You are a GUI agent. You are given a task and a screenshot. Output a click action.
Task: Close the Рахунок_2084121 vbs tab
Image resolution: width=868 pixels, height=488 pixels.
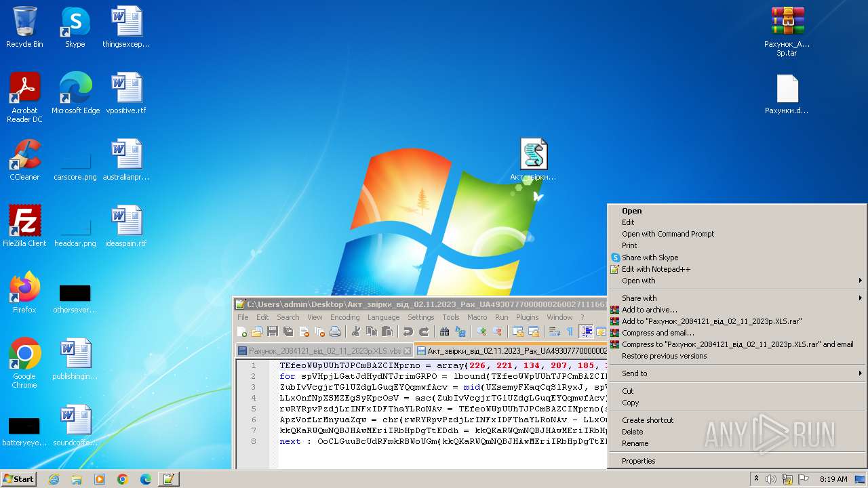tap(408, 351)
